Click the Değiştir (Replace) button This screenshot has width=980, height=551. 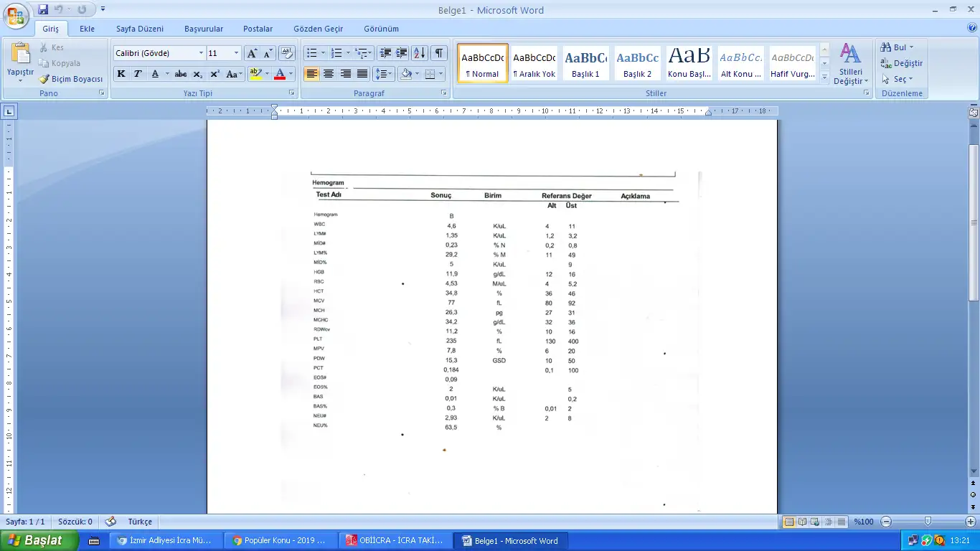coord(902,63)
